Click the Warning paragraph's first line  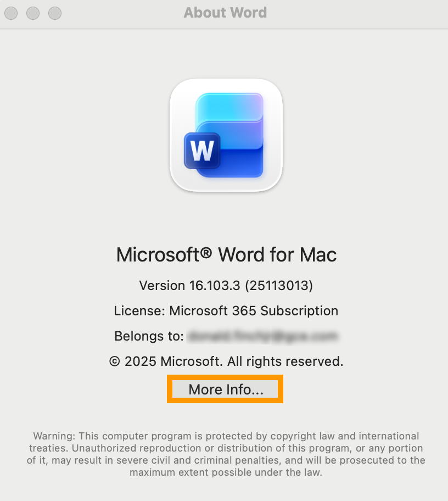pyautogui.click(x=226, y=436)
